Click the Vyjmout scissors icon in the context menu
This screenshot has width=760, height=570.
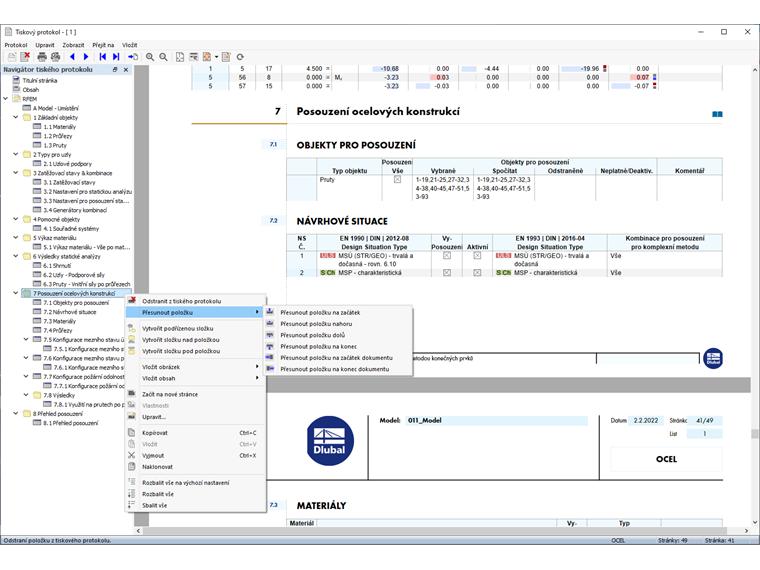click(x=131, y=455)
